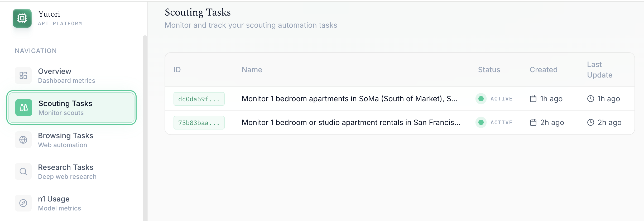Click the green active dot for SoMa task
Image resolution: width=644 pixels, height=221 pixels.
481,99
